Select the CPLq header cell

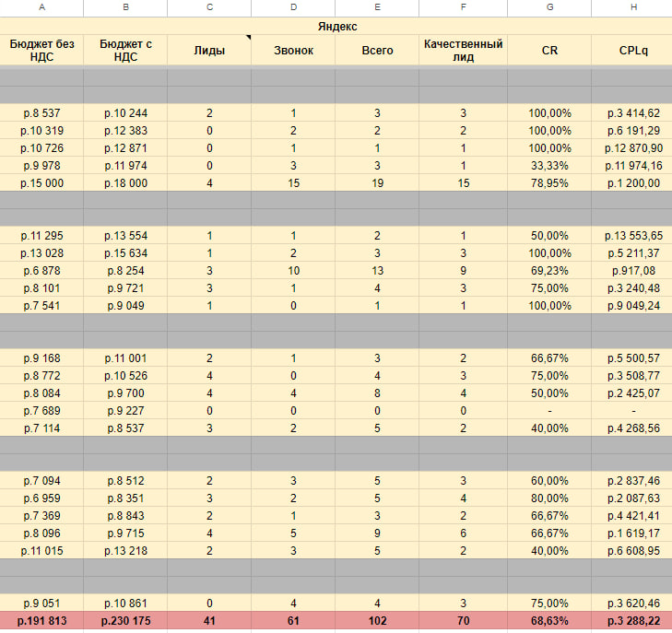coord(632,50)
